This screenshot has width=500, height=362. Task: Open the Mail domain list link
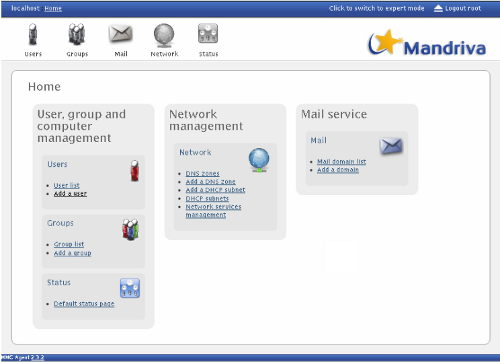pos(341,161)
